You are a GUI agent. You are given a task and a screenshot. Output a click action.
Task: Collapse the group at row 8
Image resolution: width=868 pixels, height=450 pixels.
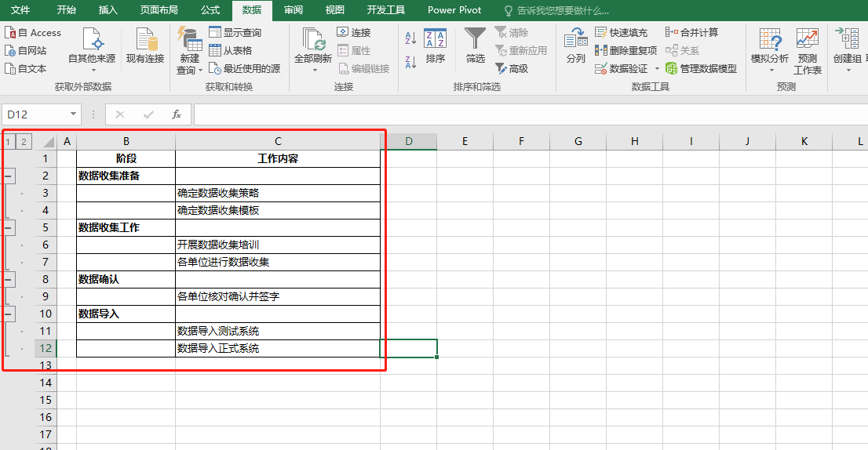9,279
